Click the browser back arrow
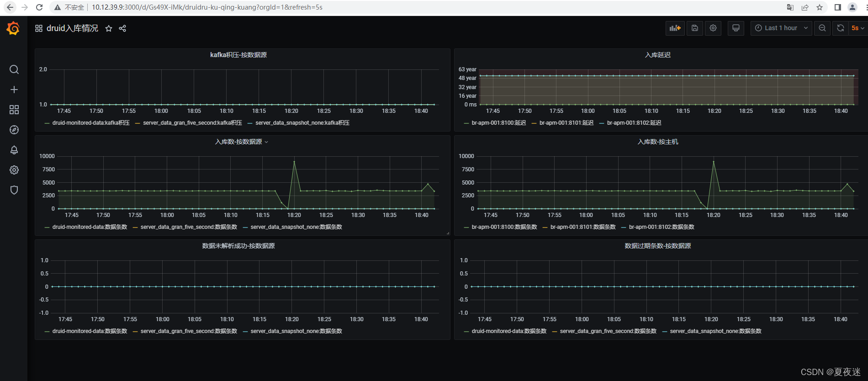This screenshot has height=381, width=868. (x=10, y=7)
